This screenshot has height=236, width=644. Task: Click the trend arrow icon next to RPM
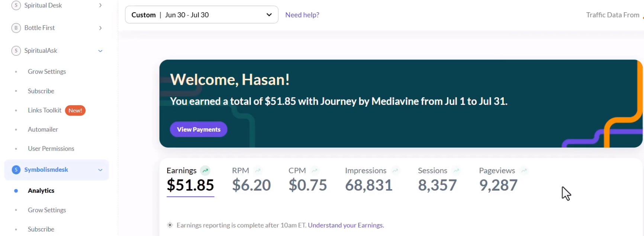pos(258,171)
